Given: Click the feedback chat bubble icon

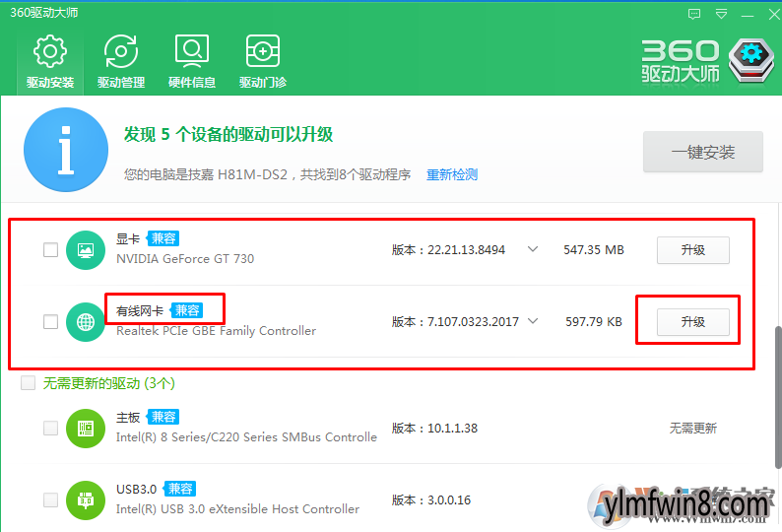Looking at the screenshot, I should (693, 14).
